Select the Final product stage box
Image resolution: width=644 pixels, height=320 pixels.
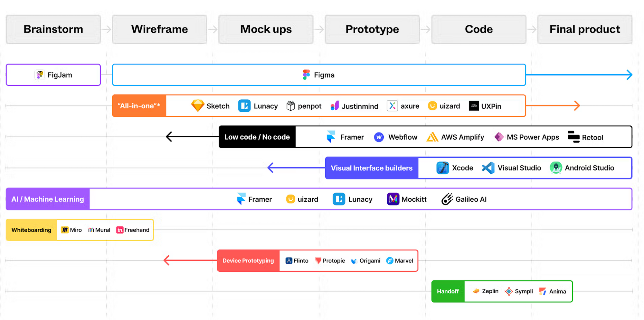pyautogui.click(x=585, y=29)
